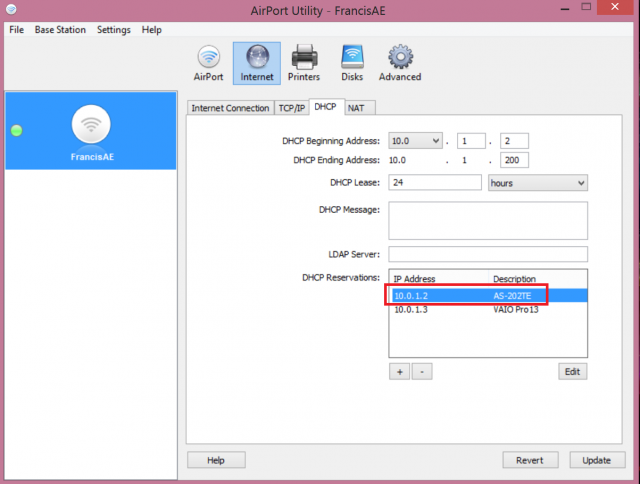640x484 pixels.
Task: Close the AirPort Utility window
Action: pyautogui.click(x=615, y=7)
